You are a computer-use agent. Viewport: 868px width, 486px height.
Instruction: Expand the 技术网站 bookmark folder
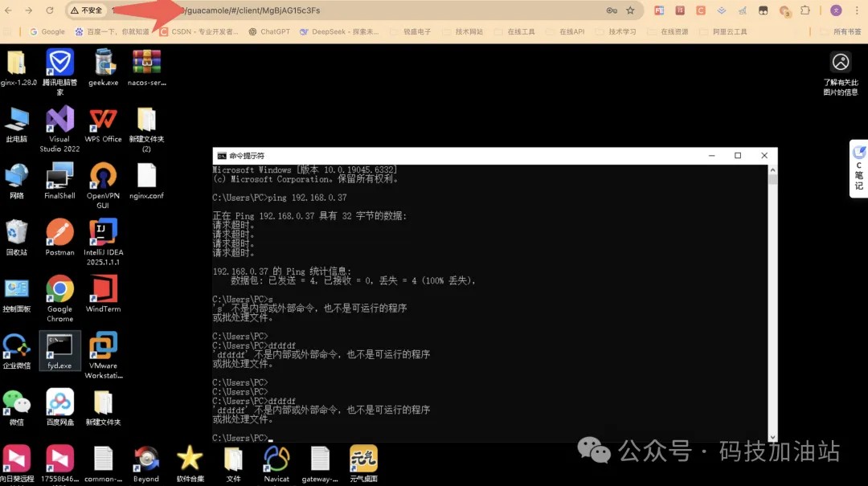463,31
